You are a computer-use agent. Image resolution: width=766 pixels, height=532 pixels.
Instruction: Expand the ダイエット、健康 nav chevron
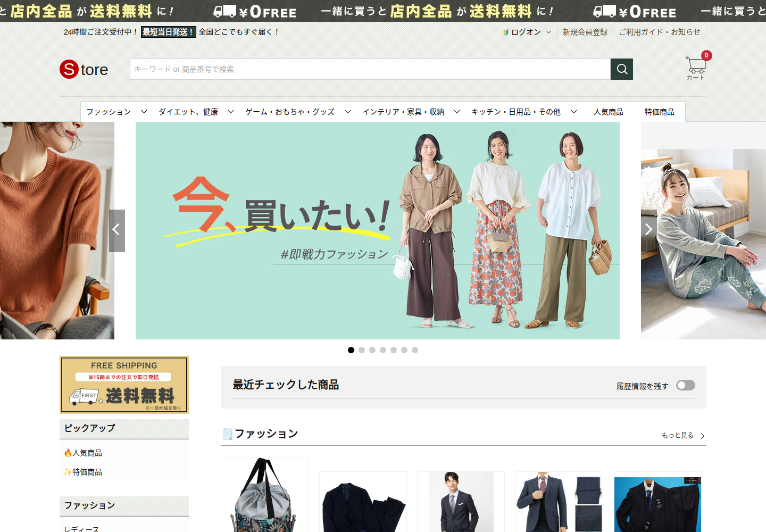point(230,112)
